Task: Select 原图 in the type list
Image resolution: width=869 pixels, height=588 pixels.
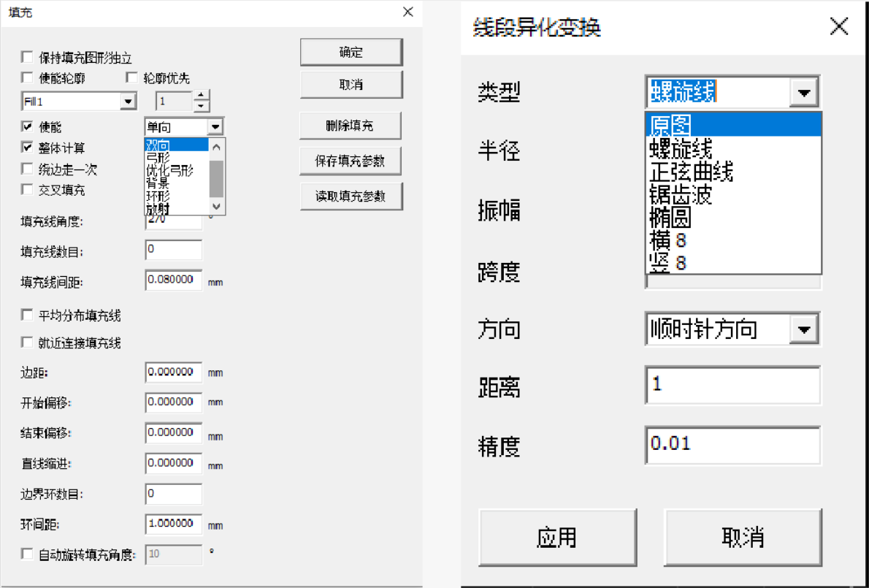Action: 734,125
